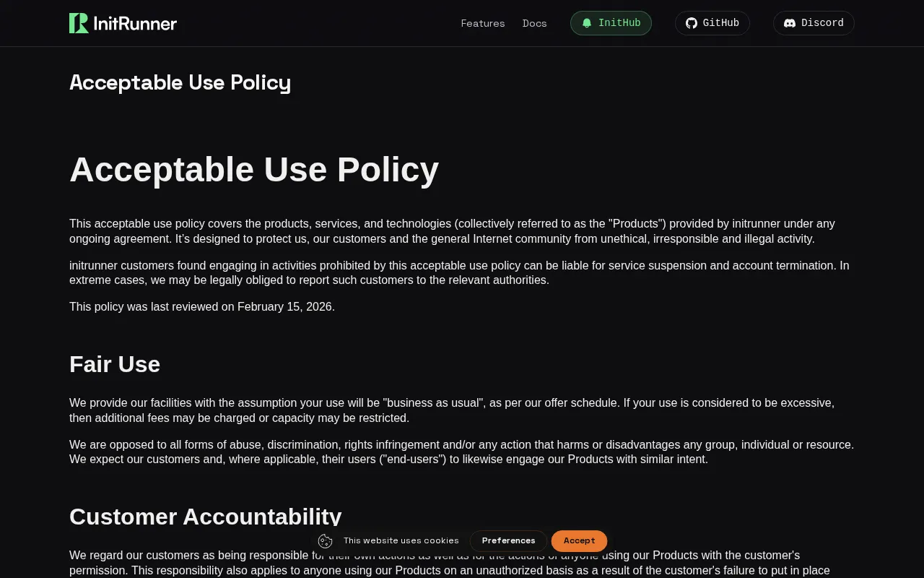
Task: Click paragraph starting 'We are opposed to all forms'
Action: pos(461,452)
